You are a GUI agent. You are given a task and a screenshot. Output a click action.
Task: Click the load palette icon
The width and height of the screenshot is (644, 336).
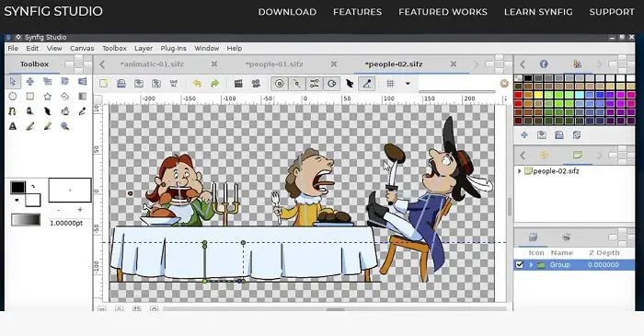point(542,134)
